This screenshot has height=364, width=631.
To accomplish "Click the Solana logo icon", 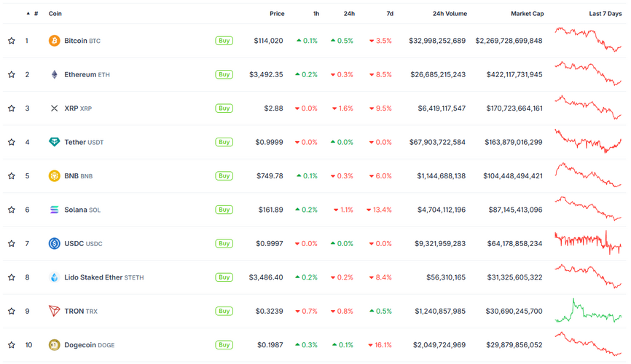I will 54,210.
